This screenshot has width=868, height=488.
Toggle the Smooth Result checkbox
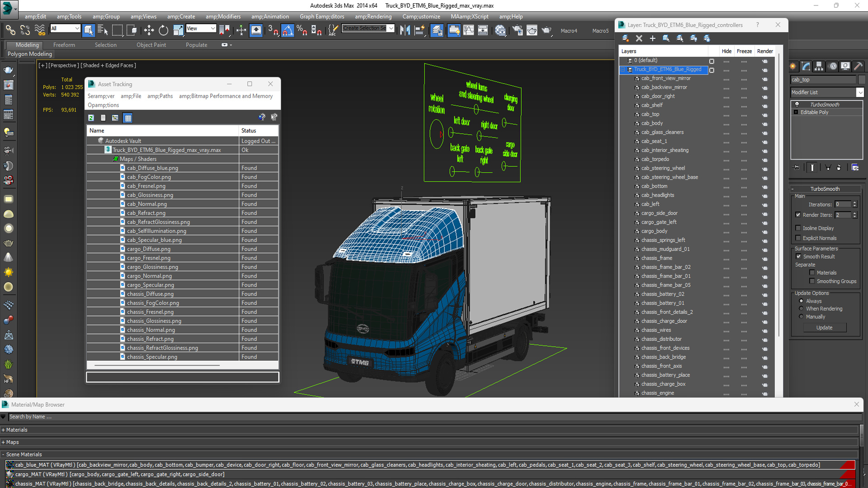click(798, 256)
